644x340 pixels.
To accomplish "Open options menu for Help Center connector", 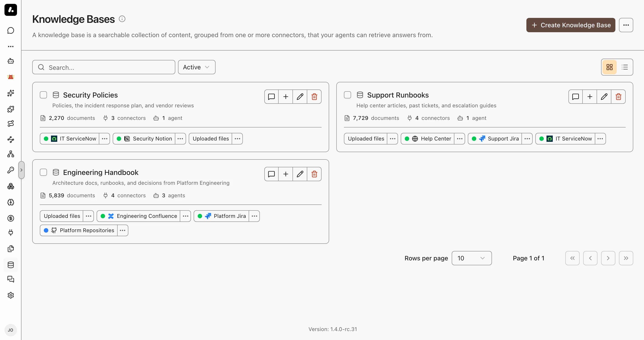I will 460,139.
